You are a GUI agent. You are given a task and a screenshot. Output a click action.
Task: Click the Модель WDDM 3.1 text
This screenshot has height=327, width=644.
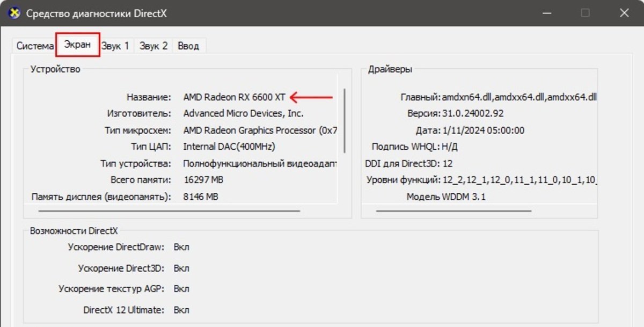click(446, 197)
